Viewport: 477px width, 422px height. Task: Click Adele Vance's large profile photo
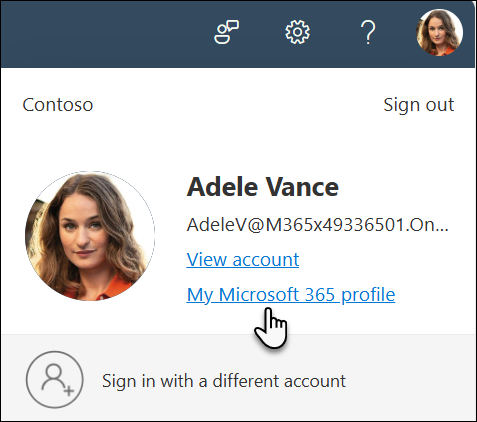coord(90,236)
